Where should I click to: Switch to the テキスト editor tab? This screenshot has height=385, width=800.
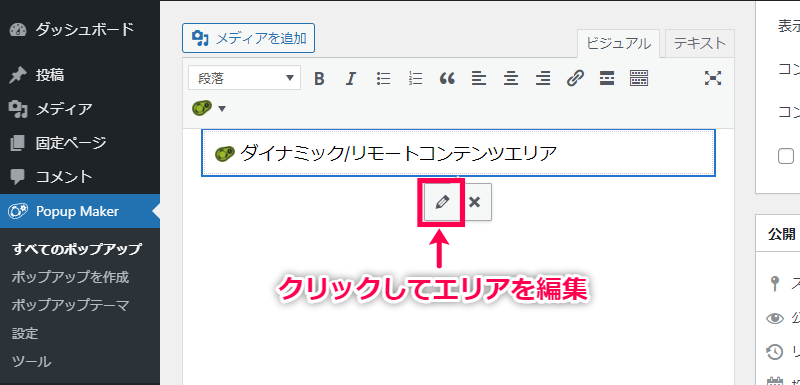[x=699, y=44]
